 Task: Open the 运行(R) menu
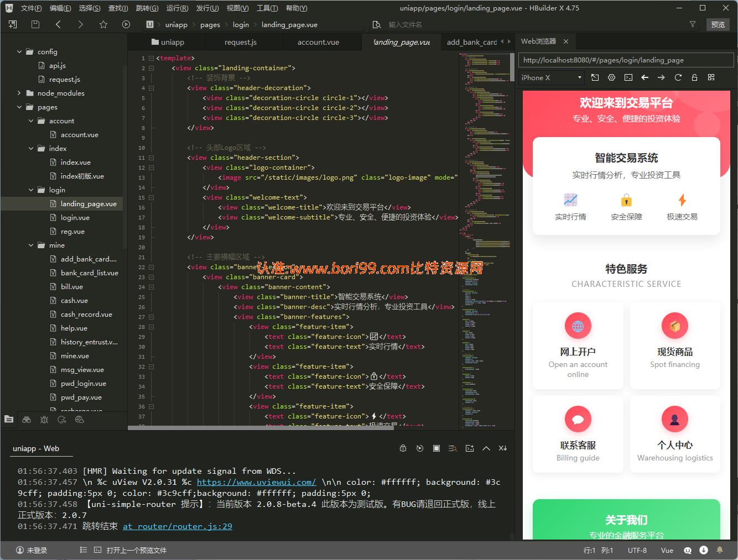click(x=177, y=8)
